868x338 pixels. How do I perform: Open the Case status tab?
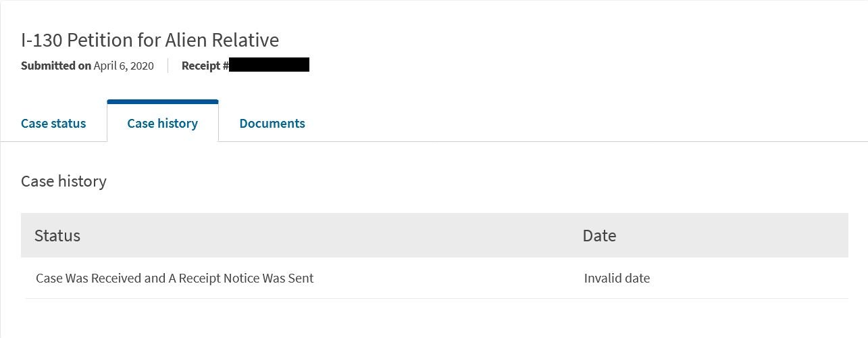[x=53, y=123]
